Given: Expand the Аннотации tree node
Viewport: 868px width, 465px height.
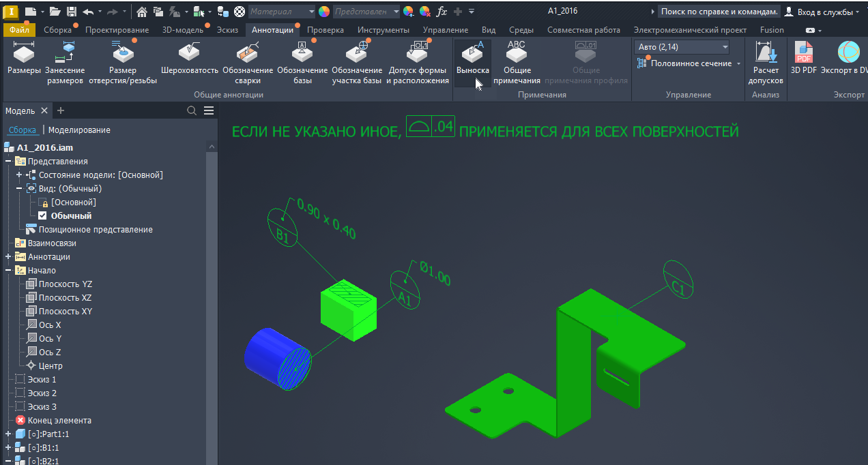Looking at the screenshot, I should pyautogui.click(x=8, y=257).
